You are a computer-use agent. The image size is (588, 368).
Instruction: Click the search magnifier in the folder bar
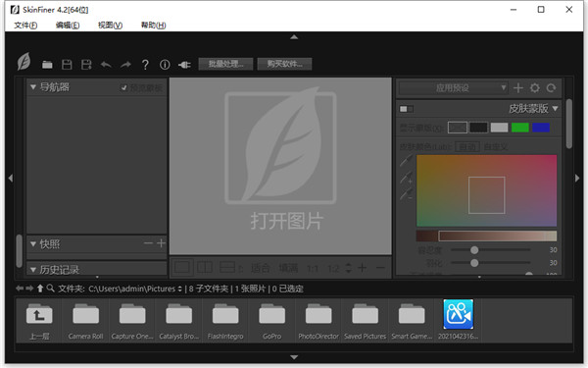pyautogui.click(x=50, y=289)
